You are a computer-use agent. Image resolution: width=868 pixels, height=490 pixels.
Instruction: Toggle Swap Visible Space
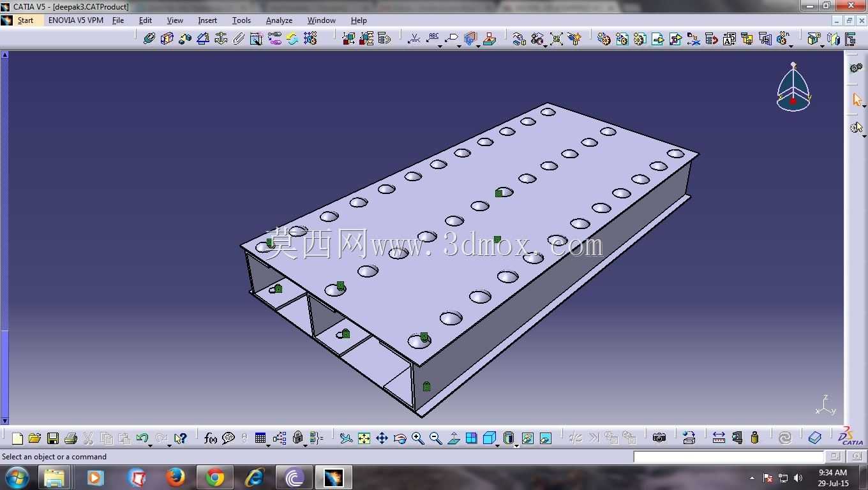click(545, 438)
